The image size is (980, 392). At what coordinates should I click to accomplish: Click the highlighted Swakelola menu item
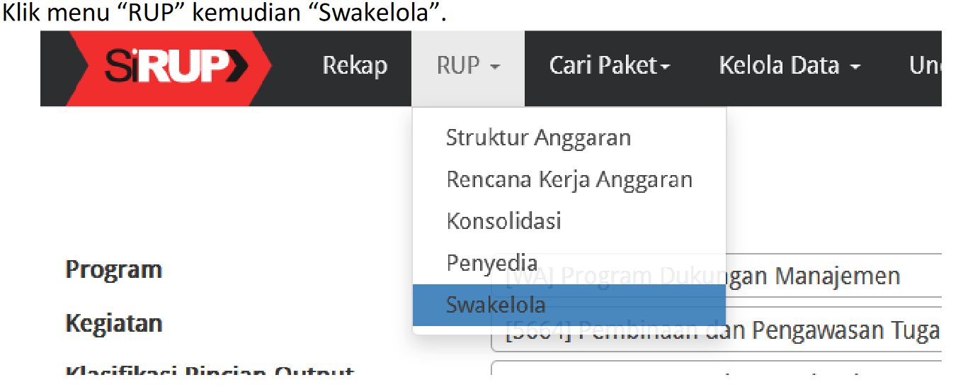tap(496, 306)
